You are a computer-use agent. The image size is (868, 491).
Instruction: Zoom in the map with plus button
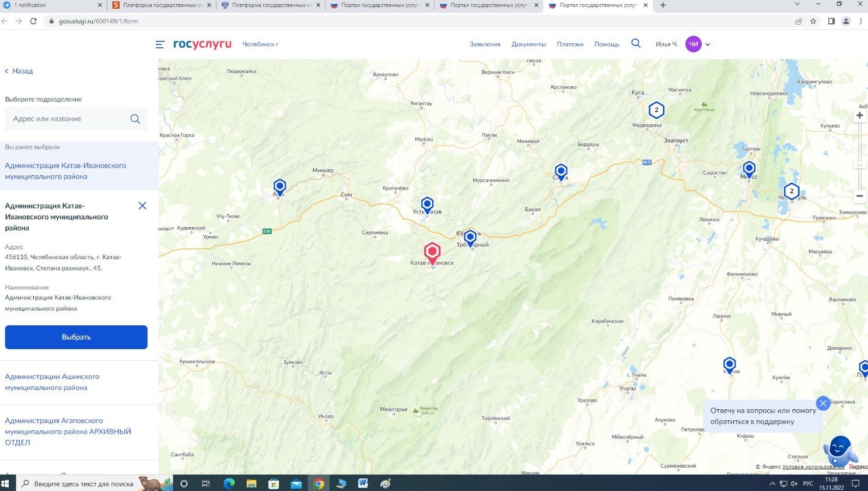click(x=859, y=116)
